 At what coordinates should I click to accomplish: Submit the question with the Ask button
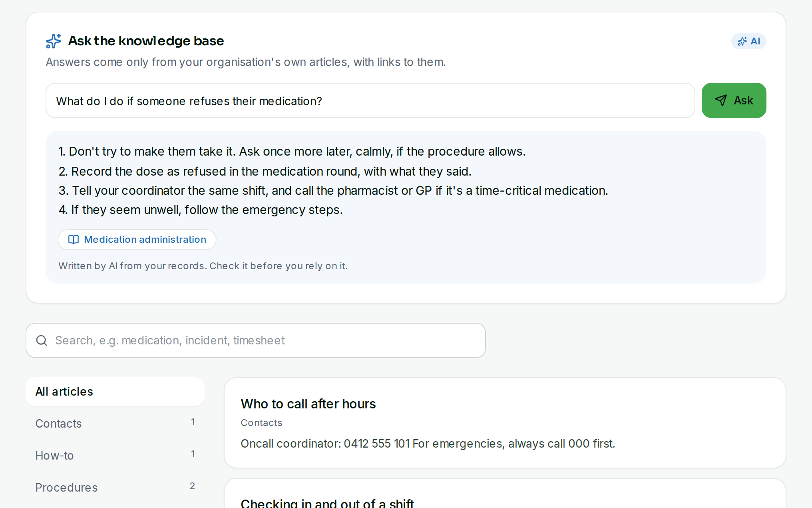pos(734,100)
